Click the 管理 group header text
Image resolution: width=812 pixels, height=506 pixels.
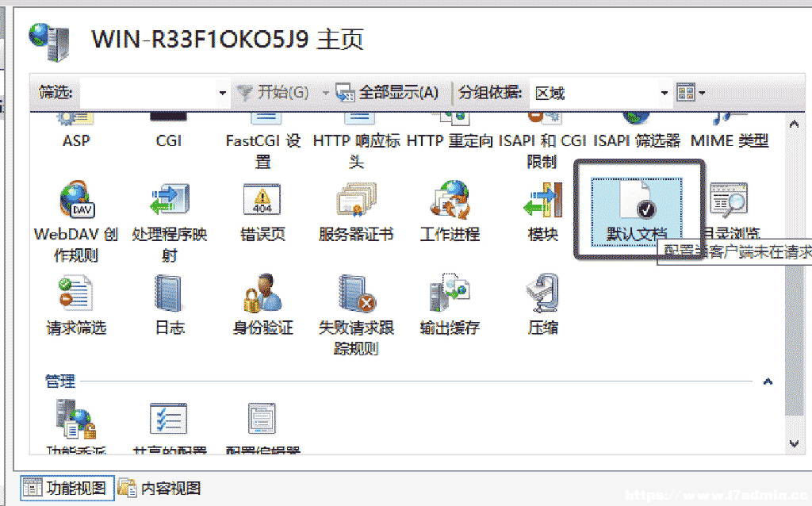60,381
